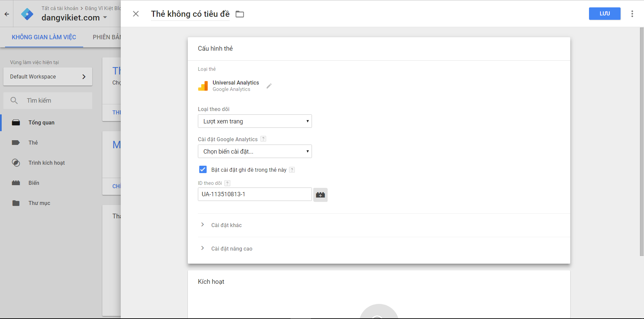Click the Google Tag Manager logo
The width and height of the screenshot is (644, 319).
pos(27,14)
